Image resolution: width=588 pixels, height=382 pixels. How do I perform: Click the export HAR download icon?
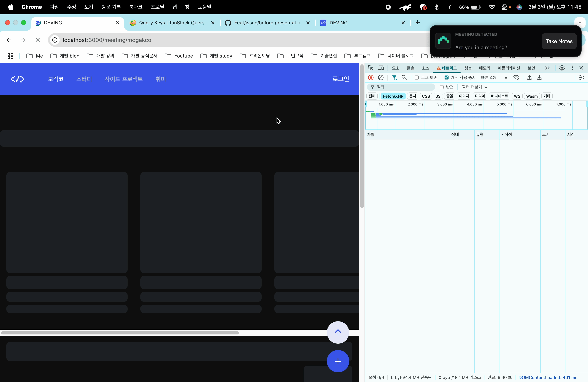point(539,78)
